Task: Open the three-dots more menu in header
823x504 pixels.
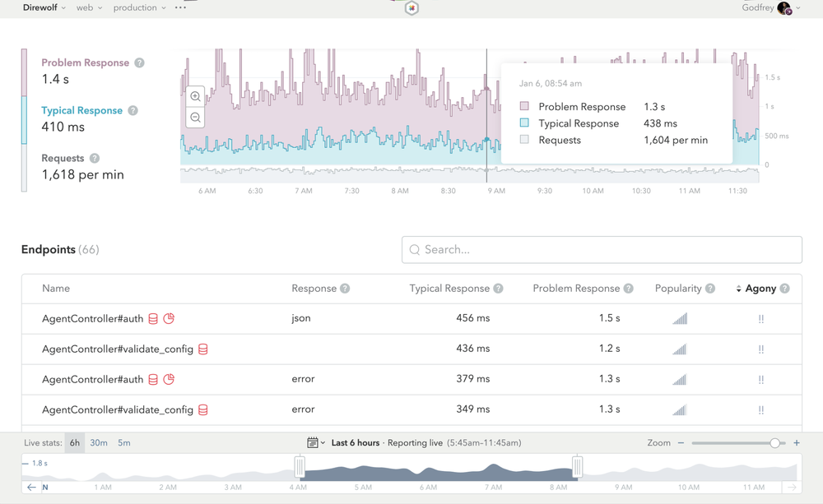Action: coord(180,7)
